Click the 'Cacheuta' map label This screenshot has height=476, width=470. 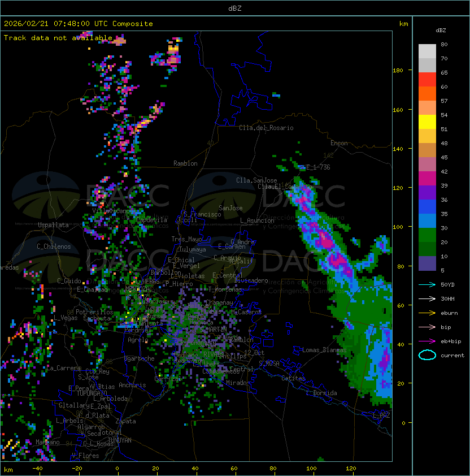click(97, 318)
